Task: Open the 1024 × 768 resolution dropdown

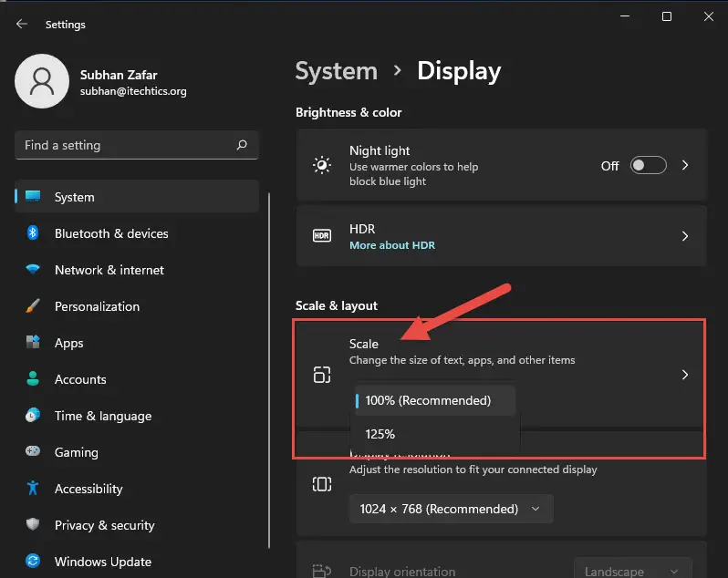Action: pos(452,509)
